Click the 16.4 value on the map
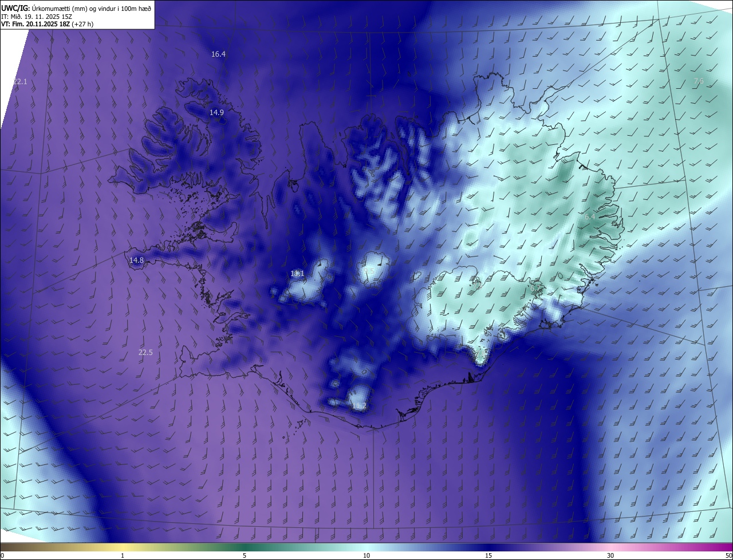The height and width of the screenshot is (560, 733). click(x=218, y=54)
